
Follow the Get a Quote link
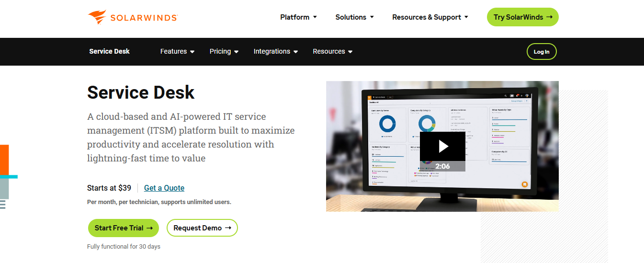[x=164, y=188]
